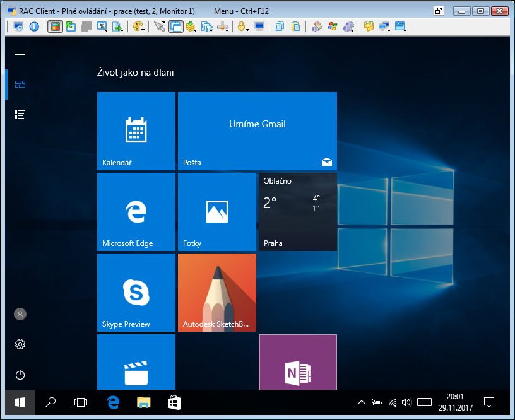
Task: Open the color palette dropdown
Action: (139, 26)
